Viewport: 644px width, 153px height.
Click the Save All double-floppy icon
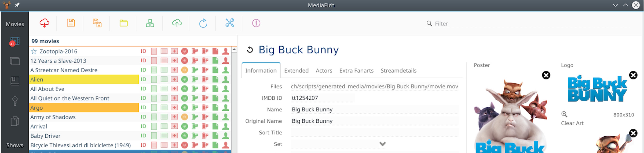(97, 23)
